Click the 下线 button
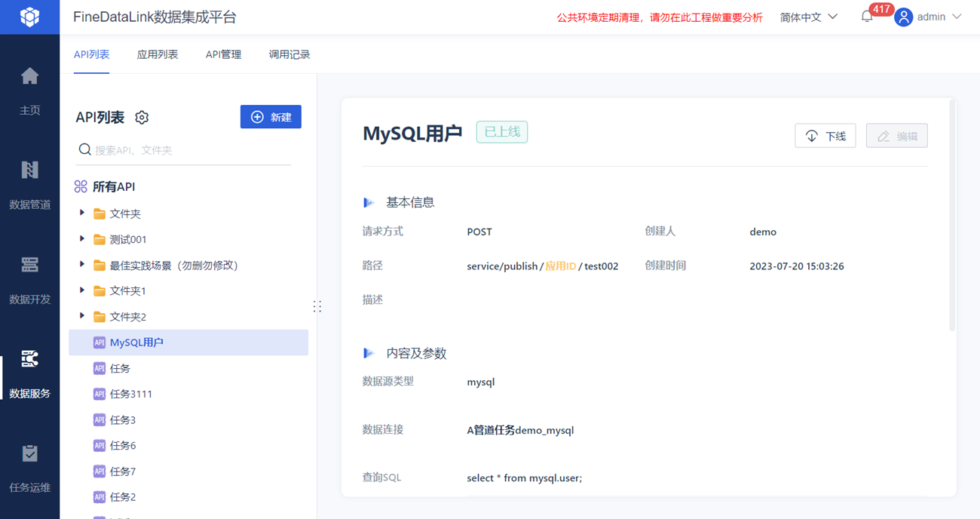Viewport: 980px width, 519px height. tap(825, 136)
